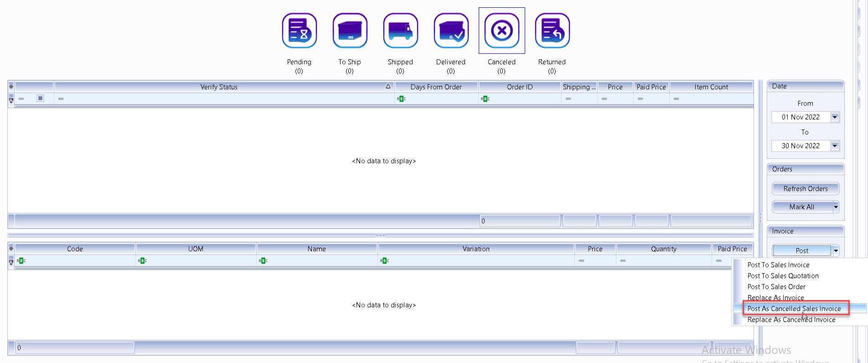Screen dimensions: 868x363
Task: Toggle the select-all checkbox in orders filter row
Action: pyautogui.click(x=40, y=99)
